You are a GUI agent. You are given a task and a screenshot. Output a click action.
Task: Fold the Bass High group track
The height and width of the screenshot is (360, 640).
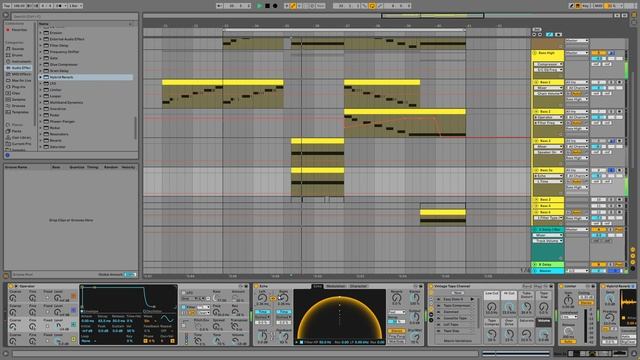pos(535,53)
